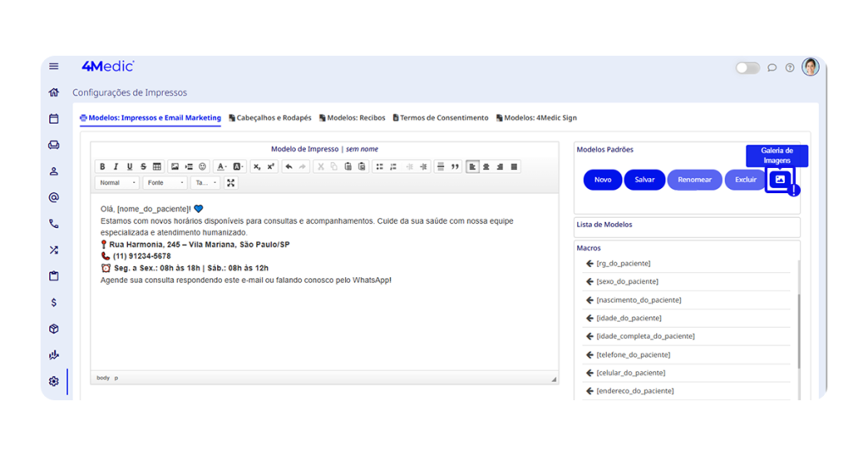
Task: Open the text color picker
Action: click(221, 167)
